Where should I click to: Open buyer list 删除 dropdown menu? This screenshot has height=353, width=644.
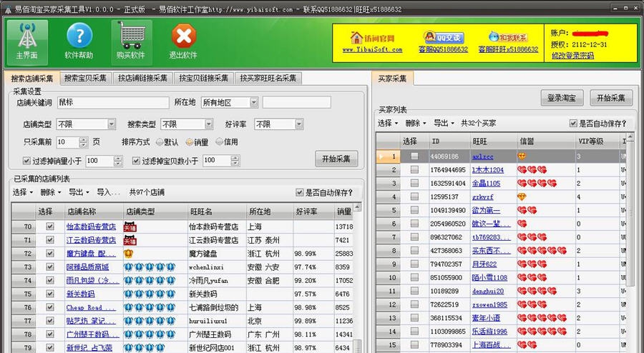[416, 123]
